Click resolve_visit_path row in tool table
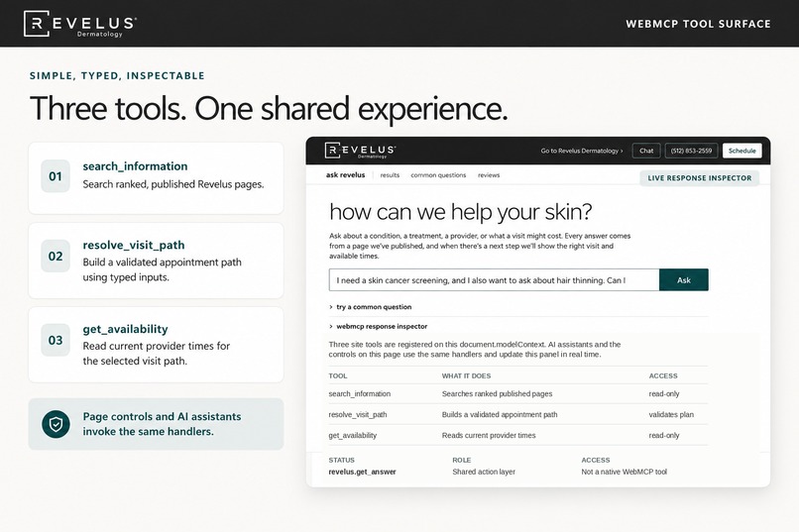The height and width of the screenshot is (532, 799). 518,414
